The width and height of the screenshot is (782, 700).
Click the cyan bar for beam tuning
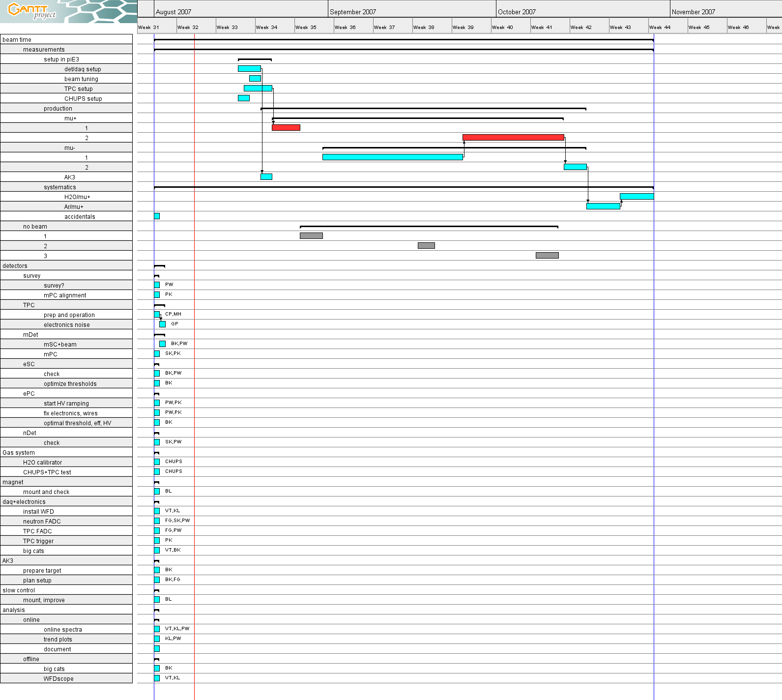point(255,79)
